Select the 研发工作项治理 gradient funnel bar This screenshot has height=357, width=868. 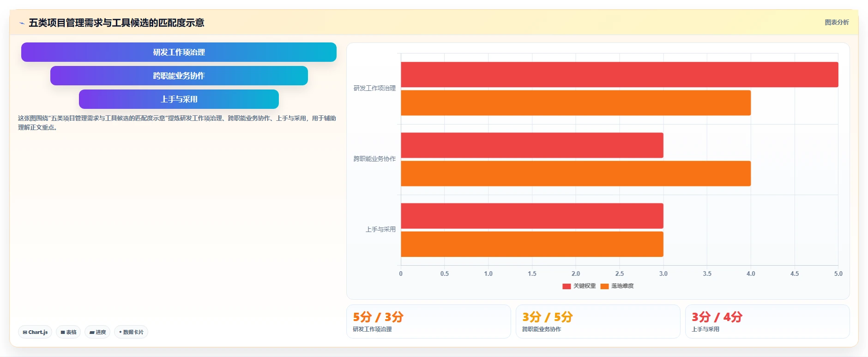point(179,52)
